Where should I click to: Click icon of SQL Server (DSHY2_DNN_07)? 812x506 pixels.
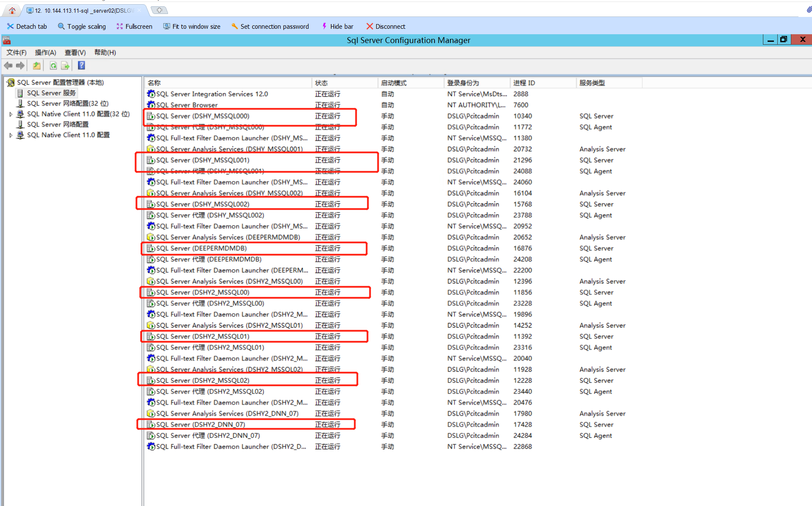coord(151,424)
